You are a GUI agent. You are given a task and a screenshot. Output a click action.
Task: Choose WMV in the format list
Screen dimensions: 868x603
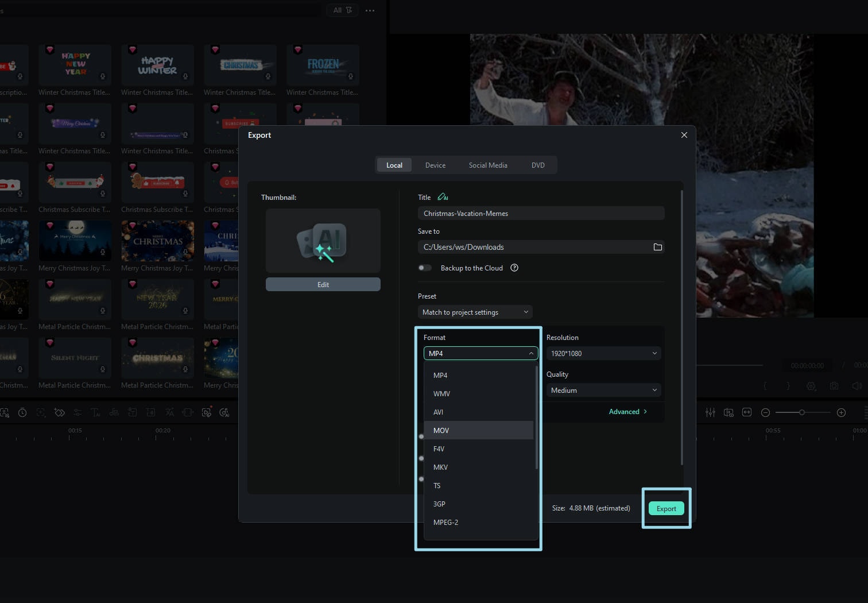point(479,393)
